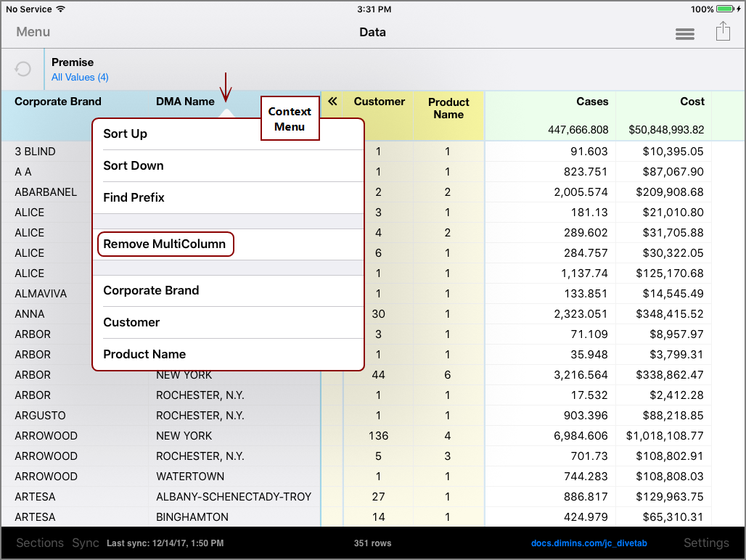Choose Sort Down from context menu

(134, 165)
